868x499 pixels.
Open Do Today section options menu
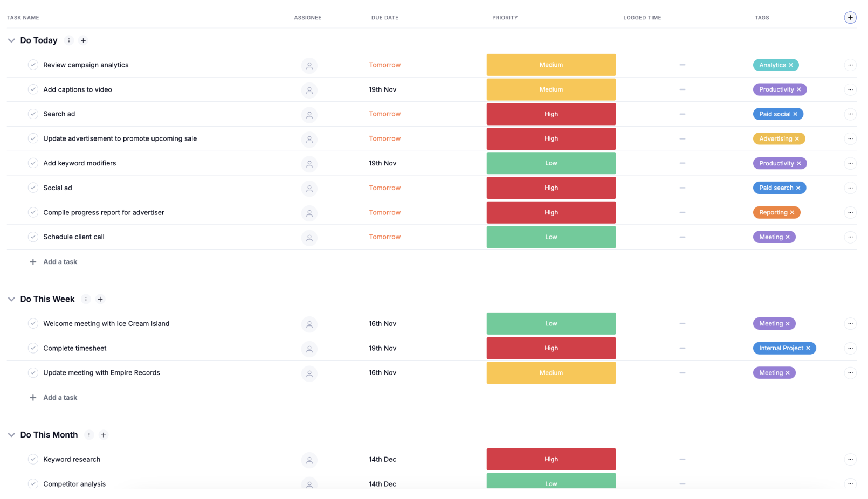click(69, 40)
